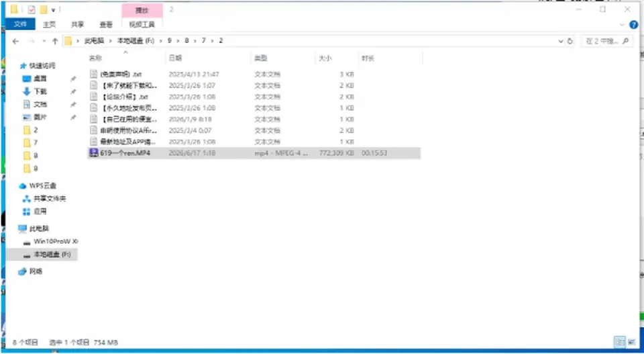Select the 快捷访问 star item in sidebar
The width and height of the screenshot is (644, 354).
pyautogui.click(x=38, y=66)
